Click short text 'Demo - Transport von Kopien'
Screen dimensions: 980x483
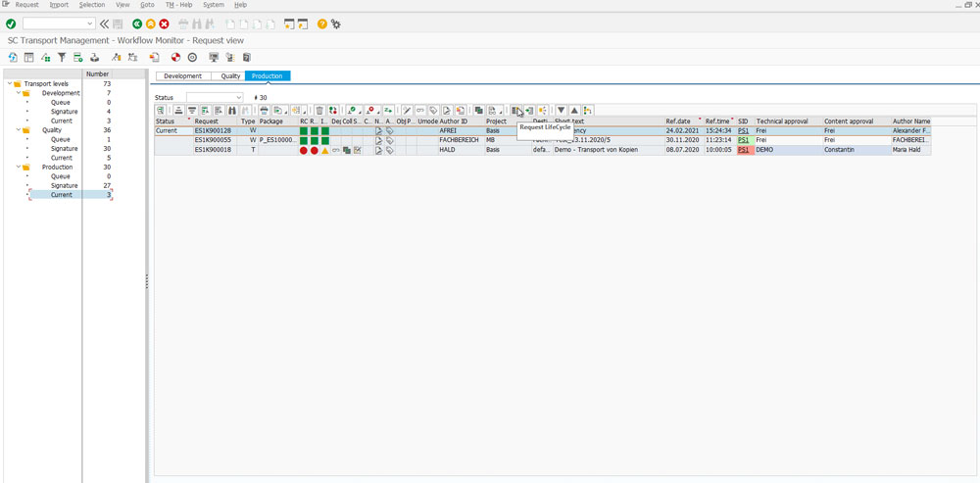coord(596,150)
